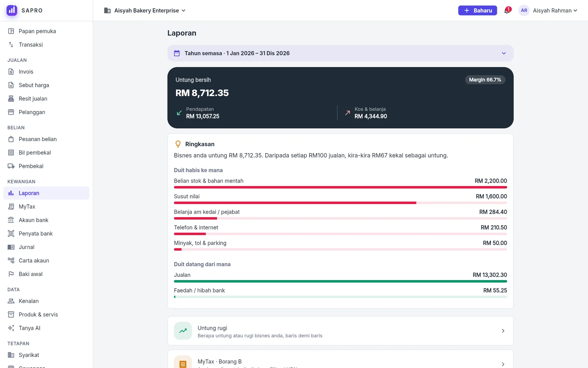Go to Sebut harga in sidebar
This screenshot has height=368, width=588.
click(x=46, y=85)
